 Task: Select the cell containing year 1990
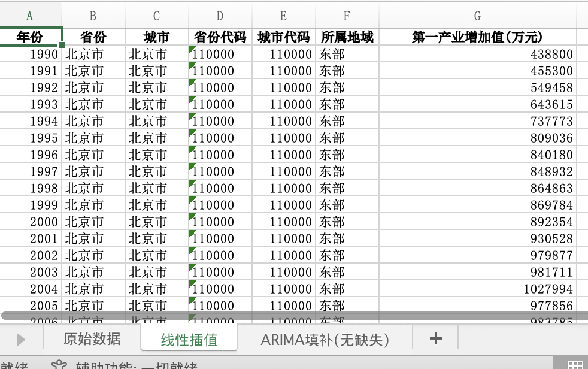pos(31,54)
